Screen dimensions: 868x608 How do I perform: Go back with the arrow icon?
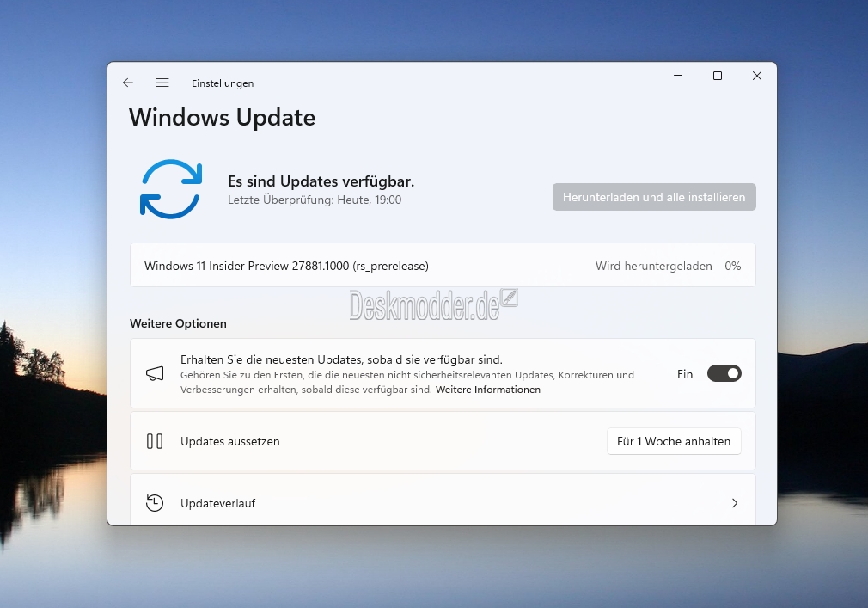[x=128, y=83]
